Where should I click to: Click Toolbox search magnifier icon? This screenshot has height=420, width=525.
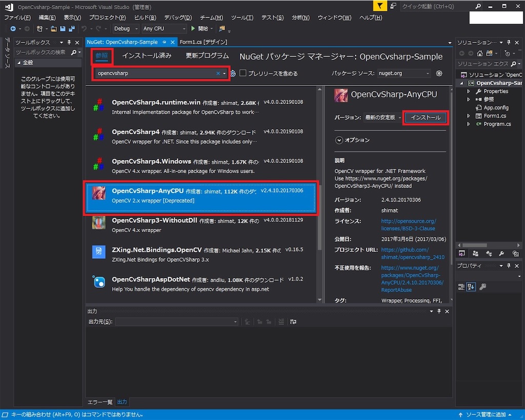74,52
